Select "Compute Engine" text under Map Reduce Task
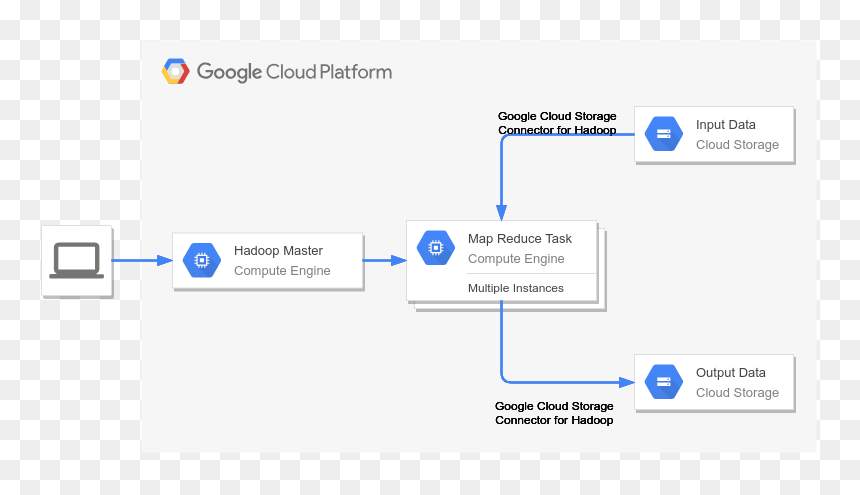 pos(516,259)
